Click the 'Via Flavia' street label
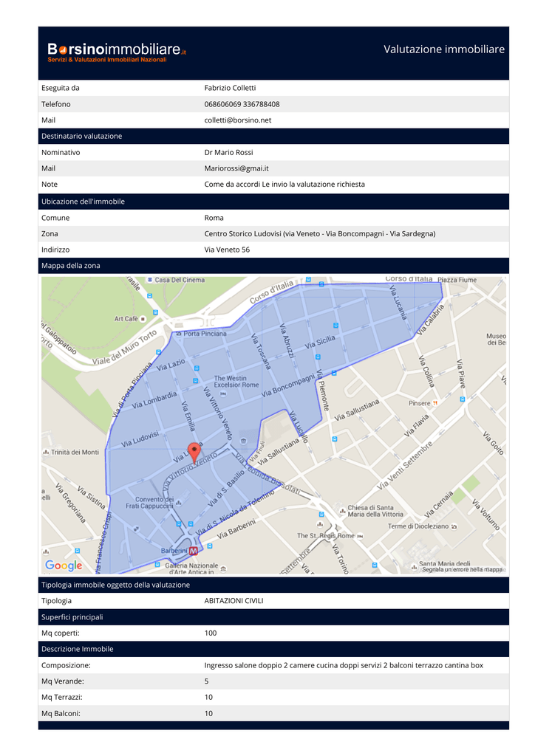 pos(416,425)
